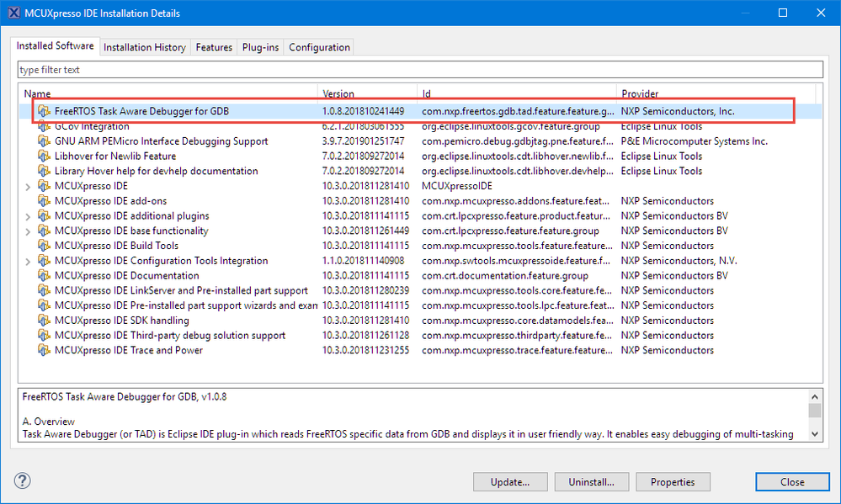Screen dimensions: 841x504
Task: Click the FreeRTOS Task Aware Debugger feature icon
Action: click(44, 111)
